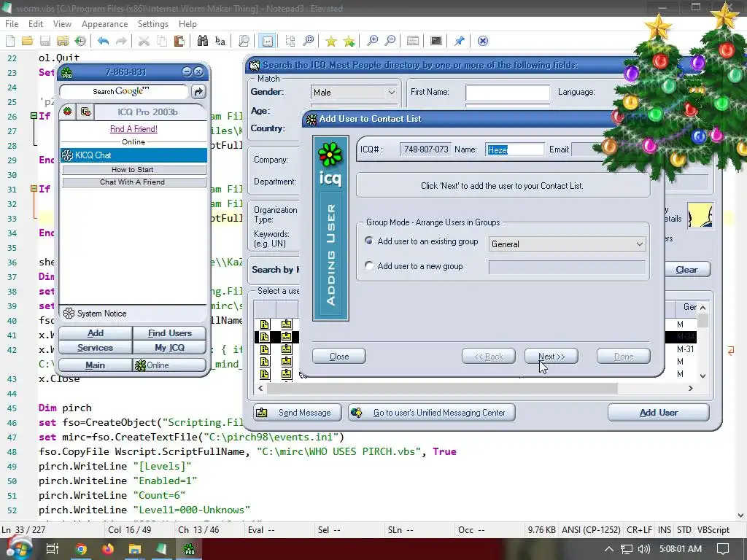Click the Find binoculars icon in Notepad3
The image size is (747, 560).
pos(203,41)
